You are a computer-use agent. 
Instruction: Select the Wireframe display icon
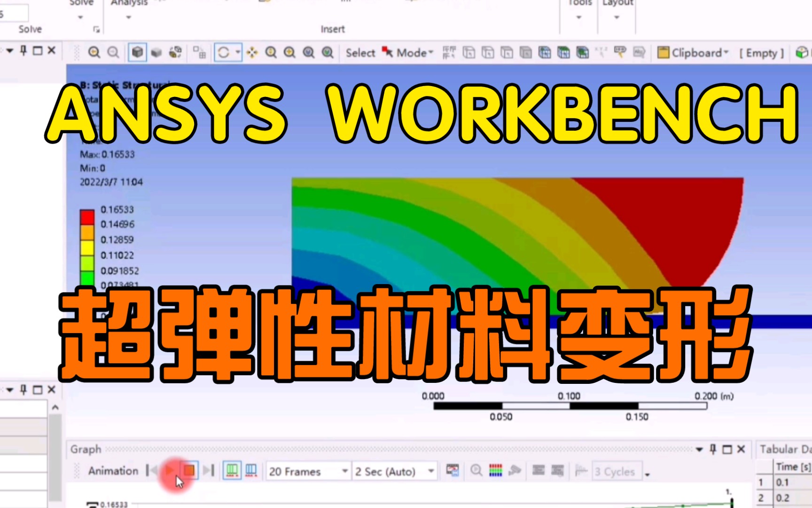(x=156, y=52)
